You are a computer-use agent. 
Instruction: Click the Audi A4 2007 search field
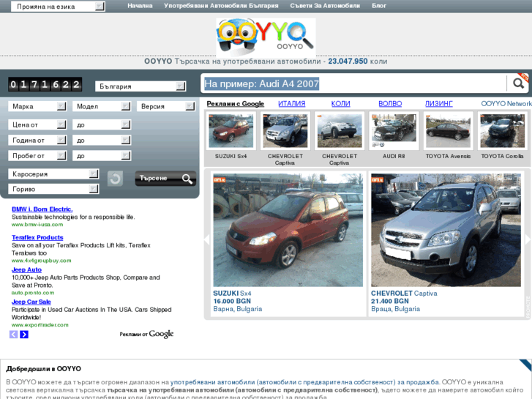click(x=353, y=84)
